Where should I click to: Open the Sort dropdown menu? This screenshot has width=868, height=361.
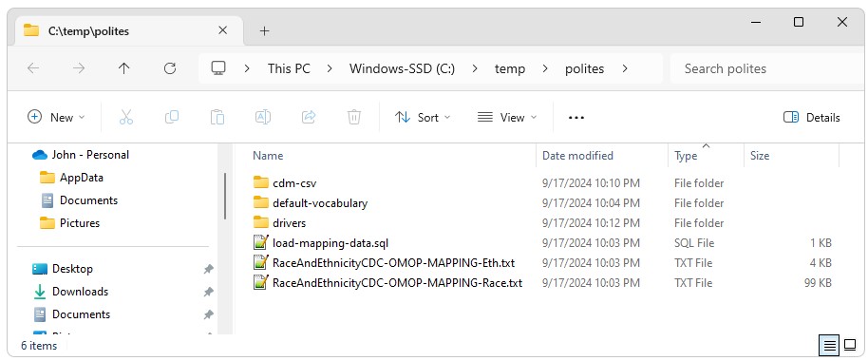423,118
